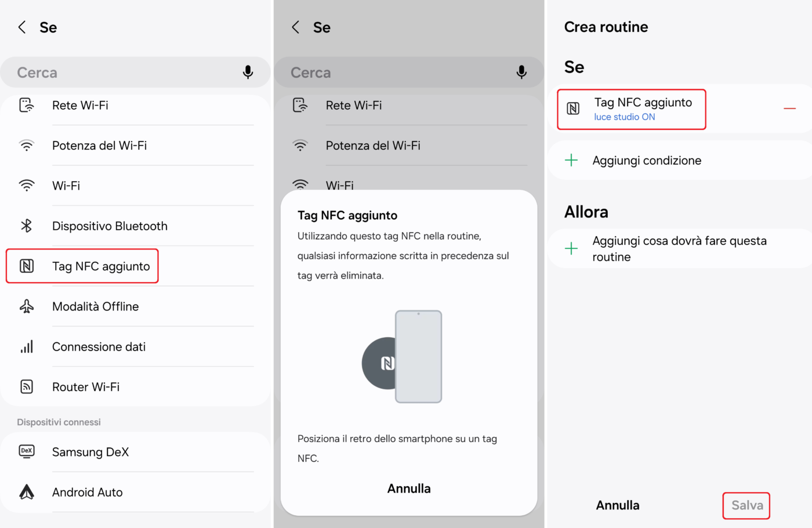Choose Tag NFC aggiunto from the conditions list
Image resolution: width=812 pixels, height=528 pixels.
tap(101, 266)
